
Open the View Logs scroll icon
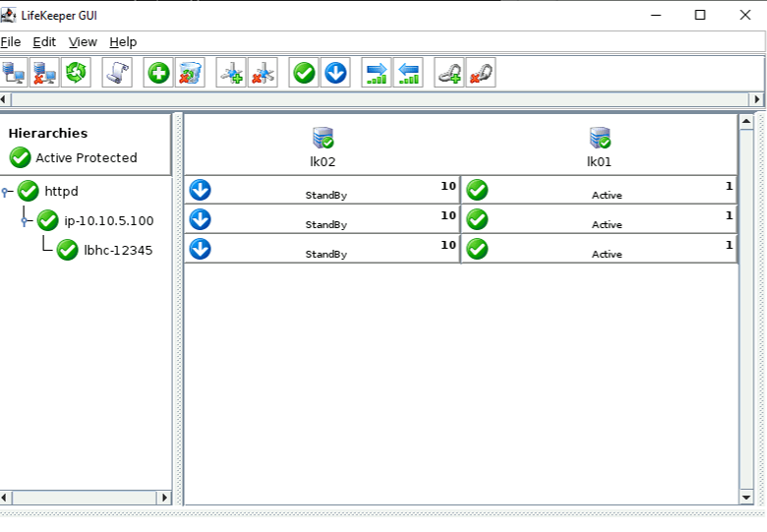117,73
